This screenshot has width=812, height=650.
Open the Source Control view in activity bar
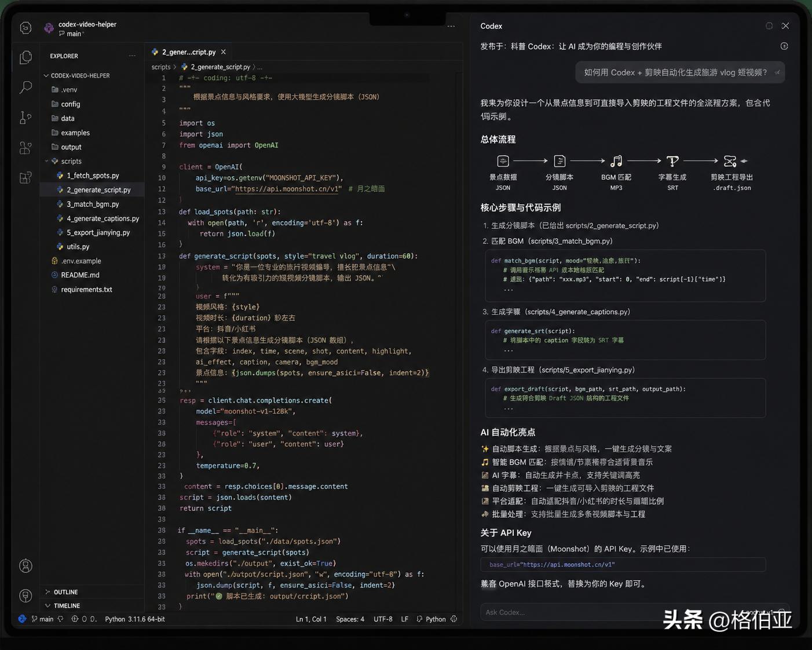[x=25, y=118]
